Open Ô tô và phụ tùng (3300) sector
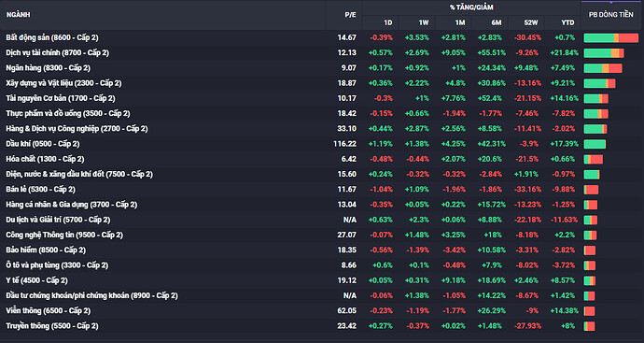 click(57, 265)
